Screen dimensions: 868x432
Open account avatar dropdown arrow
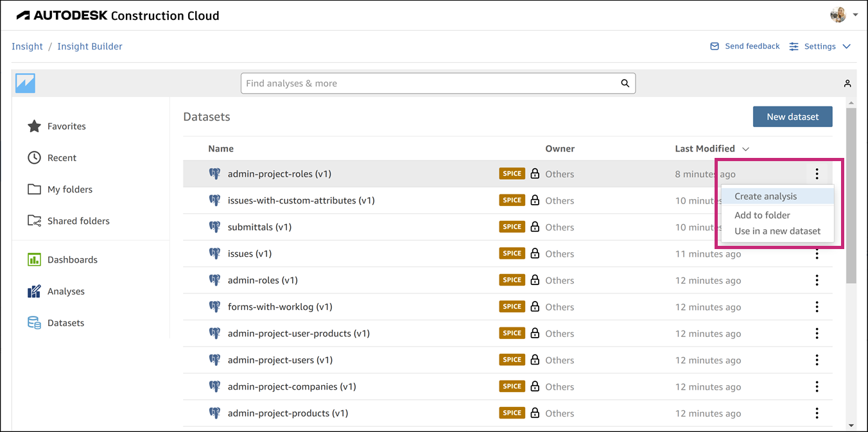(855, 14)
